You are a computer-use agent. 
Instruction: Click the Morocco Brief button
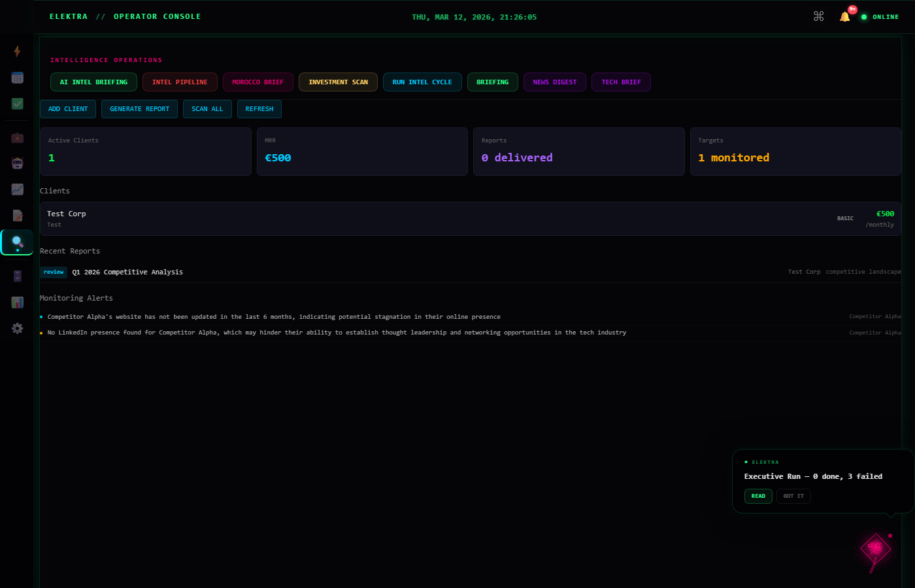click(x=258, y=82)
